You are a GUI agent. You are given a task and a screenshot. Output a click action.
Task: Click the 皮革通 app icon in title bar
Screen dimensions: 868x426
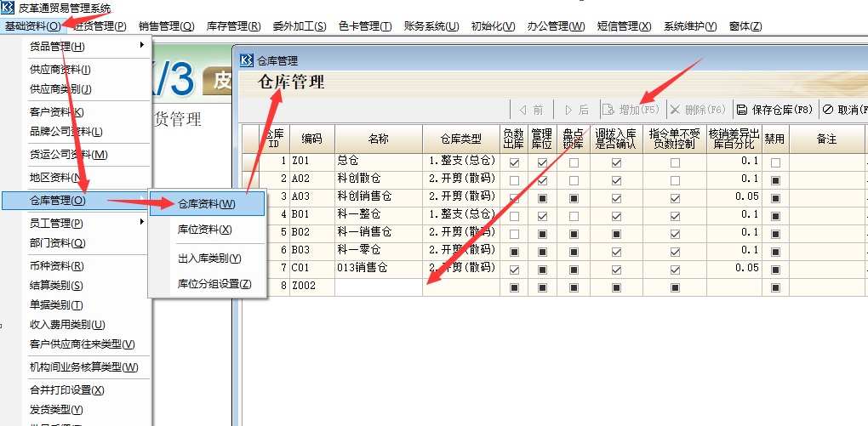pos(8,9)
